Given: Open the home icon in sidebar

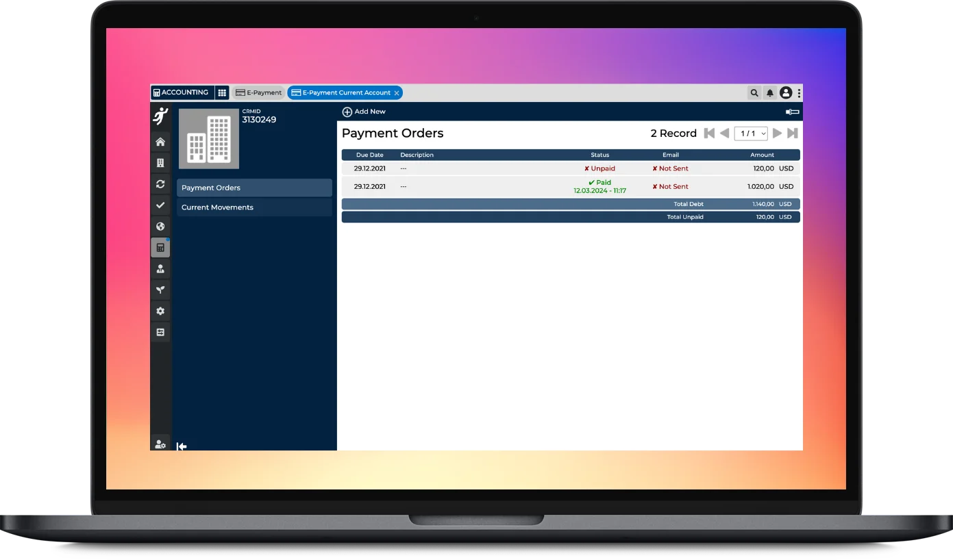Looking at the screenshot, I should coord(160,142).
